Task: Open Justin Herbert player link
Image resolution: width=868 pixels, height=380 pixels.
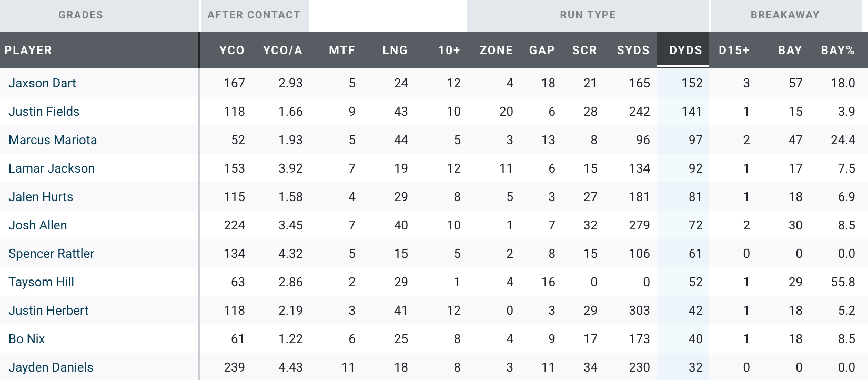Action: click(48, 311)
